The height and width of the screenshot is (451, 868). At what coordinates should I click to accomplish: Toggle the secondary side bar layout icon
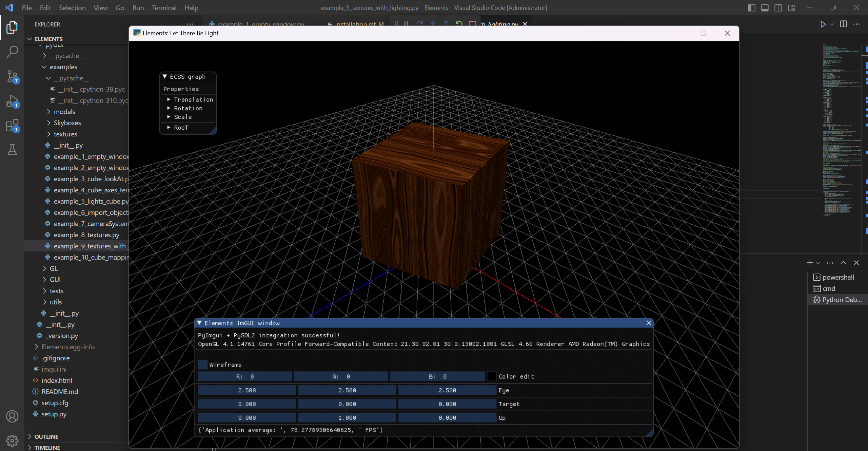tap(778, 7)
